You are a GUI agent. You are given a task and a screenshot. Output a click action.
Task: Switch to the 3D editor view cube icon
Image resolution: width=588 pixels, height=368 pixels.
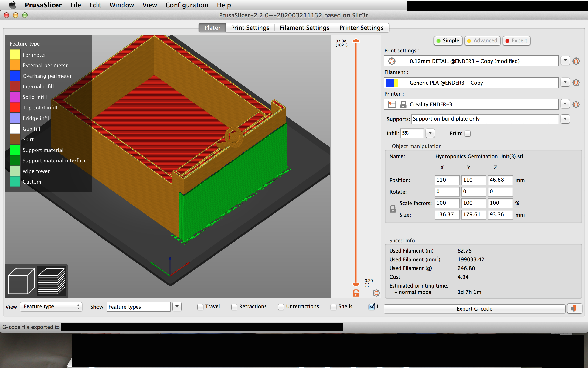pos(21,281)
